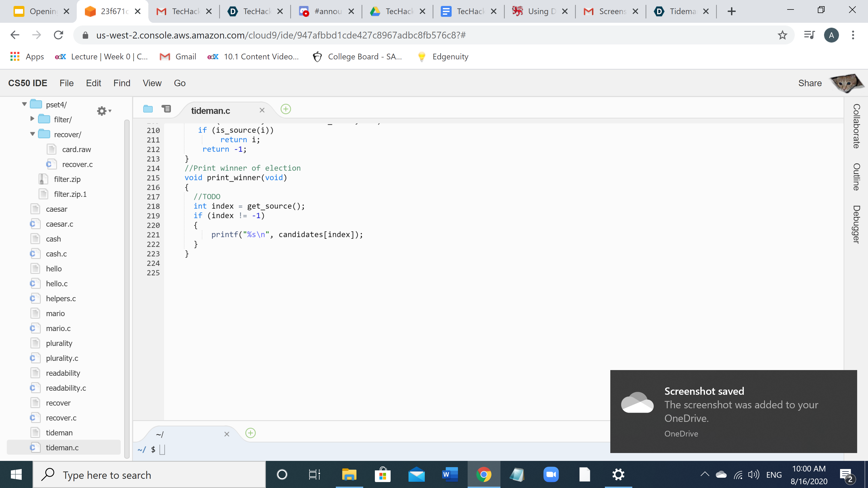Expand the filter folder

click(32, 119)
